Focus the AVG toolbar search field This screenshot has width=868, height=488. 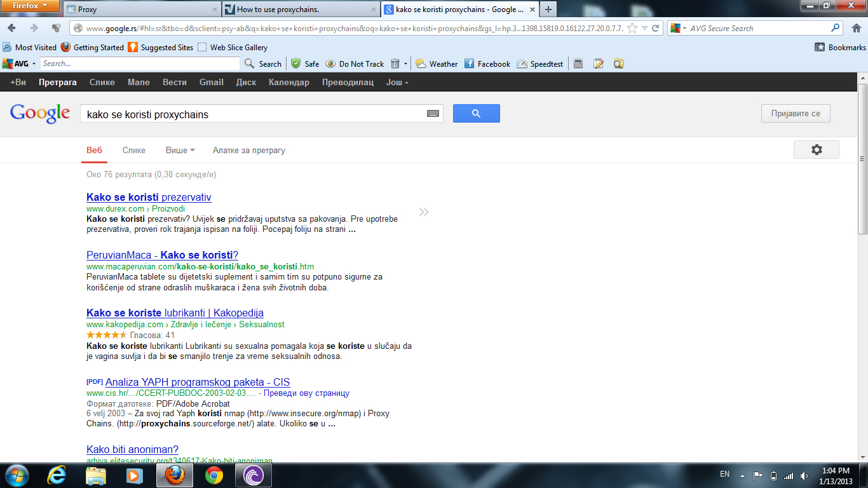[x=140, y=64]
